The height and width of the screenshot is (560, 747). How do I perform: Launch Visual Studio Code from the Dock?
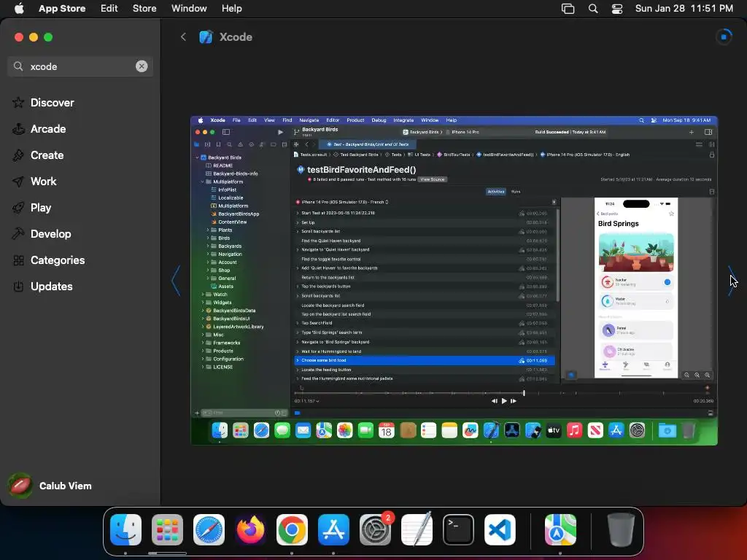(500, 529)
